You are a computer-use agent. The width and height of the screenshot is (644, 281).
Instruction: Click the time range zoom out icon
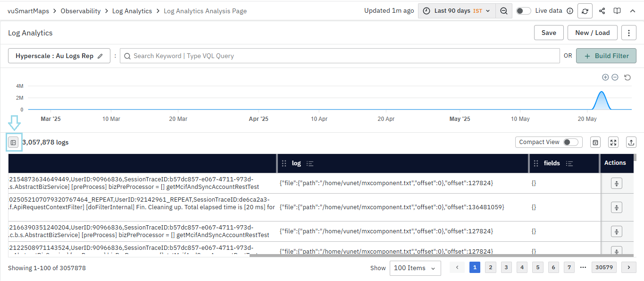(504, 11)
